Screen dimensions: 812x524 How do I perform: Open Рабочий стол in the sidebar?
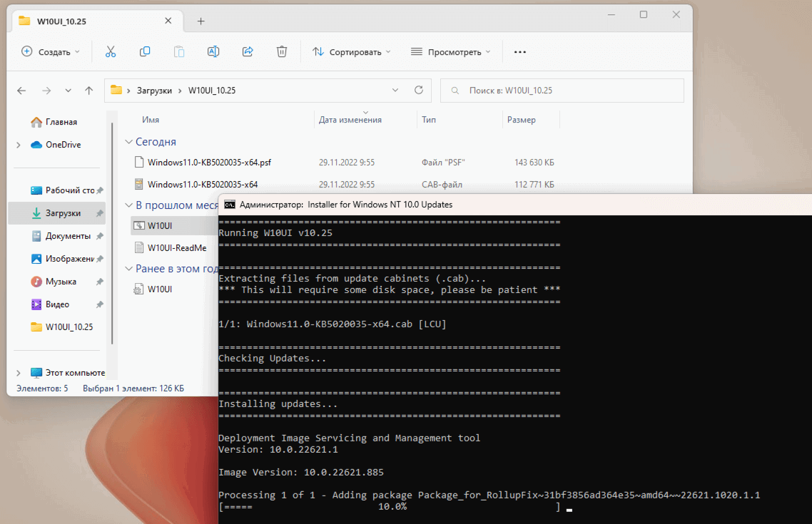[x=64, y=190]
